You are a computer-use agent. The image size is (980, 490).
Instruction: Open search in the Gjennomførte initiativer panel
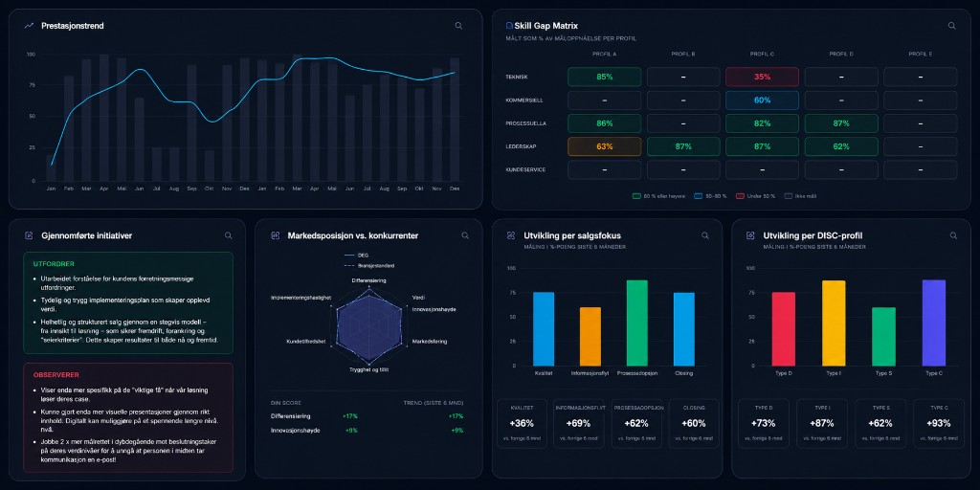228,235
